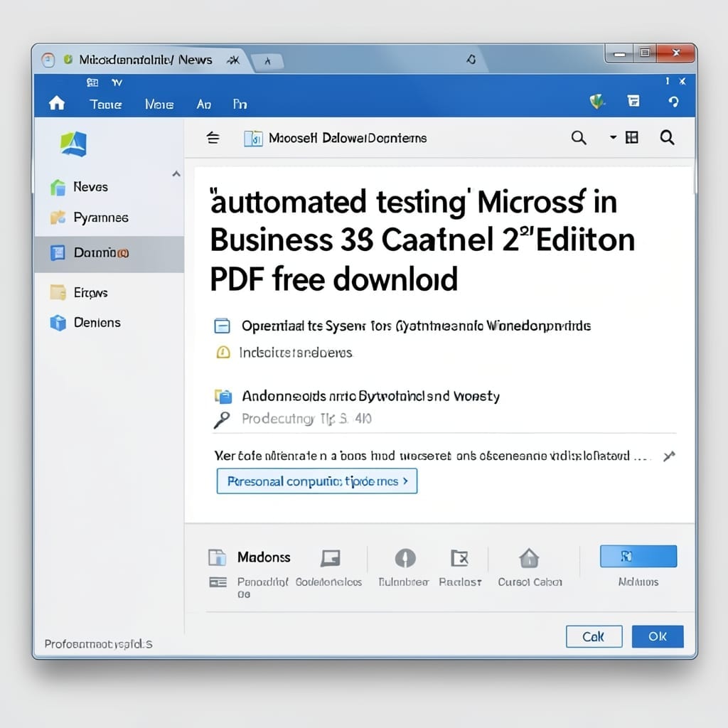Click the Home icon in blue toolbar

pyautogui.click(x=57, y=103)
